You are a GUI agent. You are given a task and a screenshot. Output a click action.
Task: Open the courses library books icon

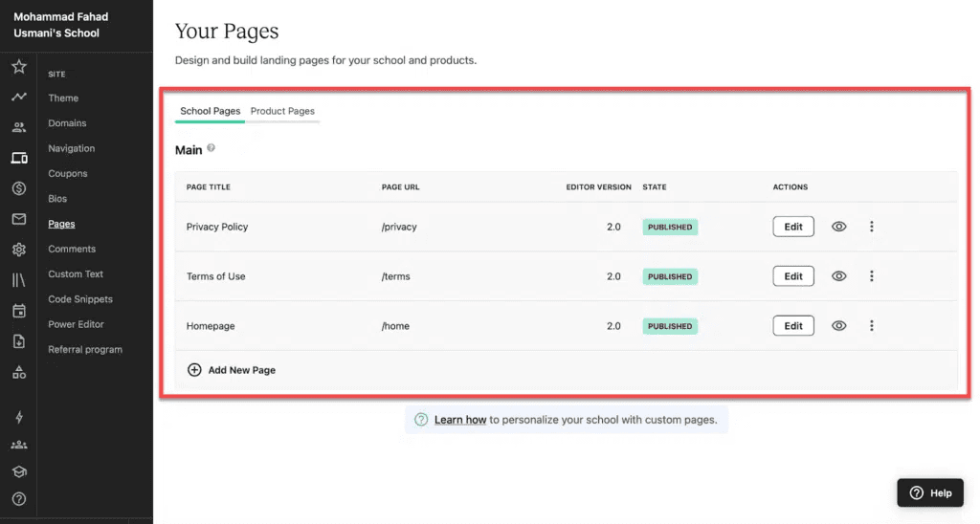pyautogui.click(x=19, y=280)
